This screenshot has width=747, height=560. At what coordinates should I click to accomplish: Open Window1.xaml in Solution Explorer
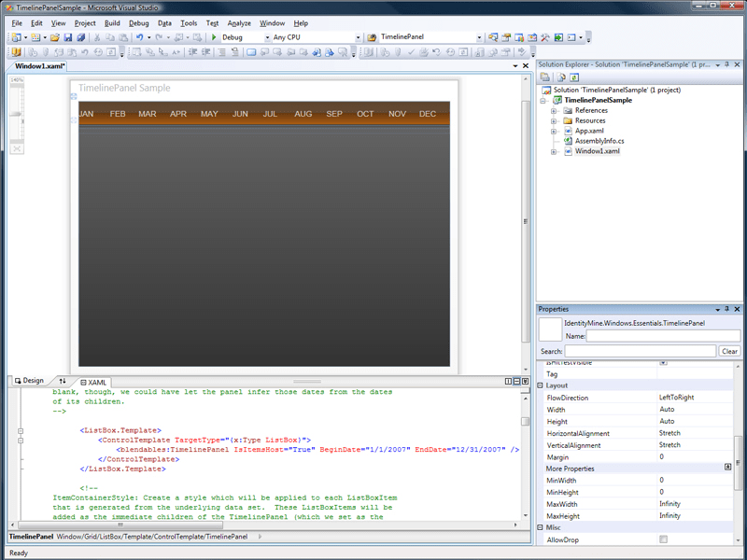pos(597,151)
